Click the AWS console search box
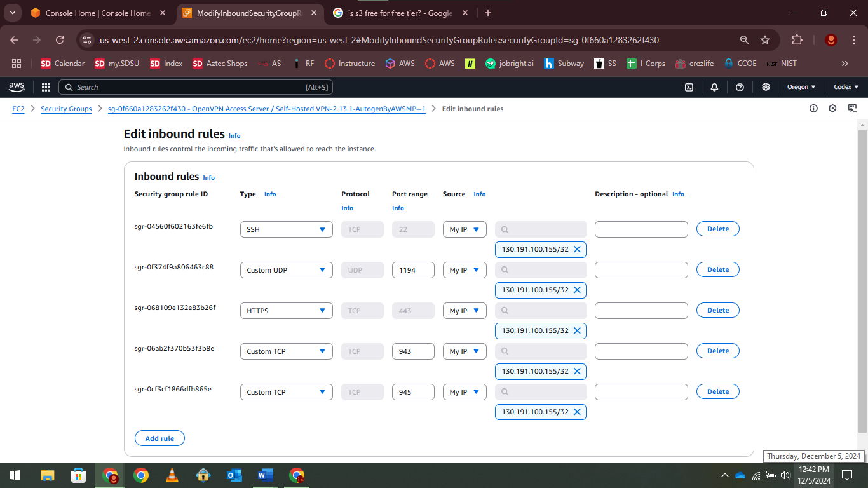This screenshot has height=488, width=868. click(196, 87)
